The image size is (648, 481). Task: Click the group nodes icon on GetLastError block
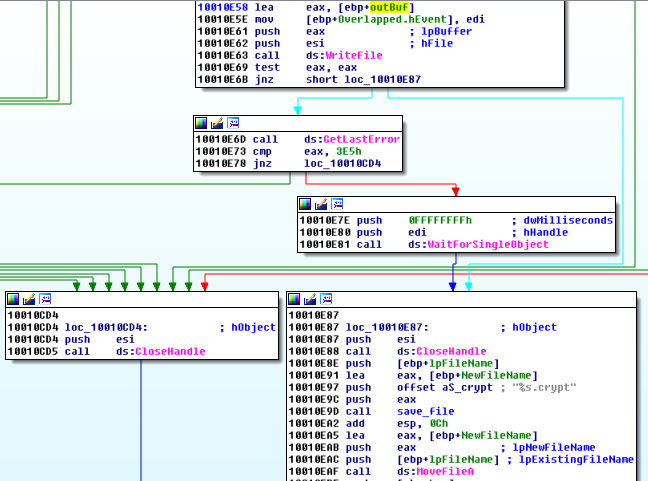[232, 123]
